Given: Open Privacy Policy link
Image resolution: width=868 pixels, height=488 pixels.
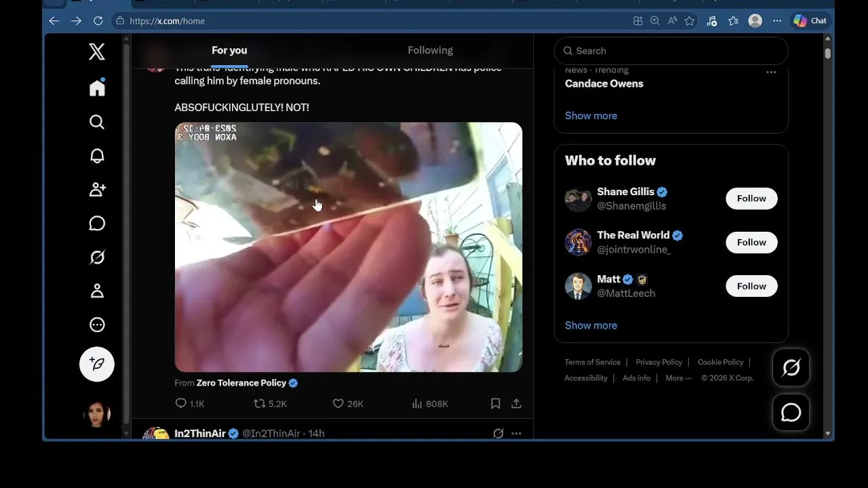Looking at the screenshot, I should coord(659,362).
